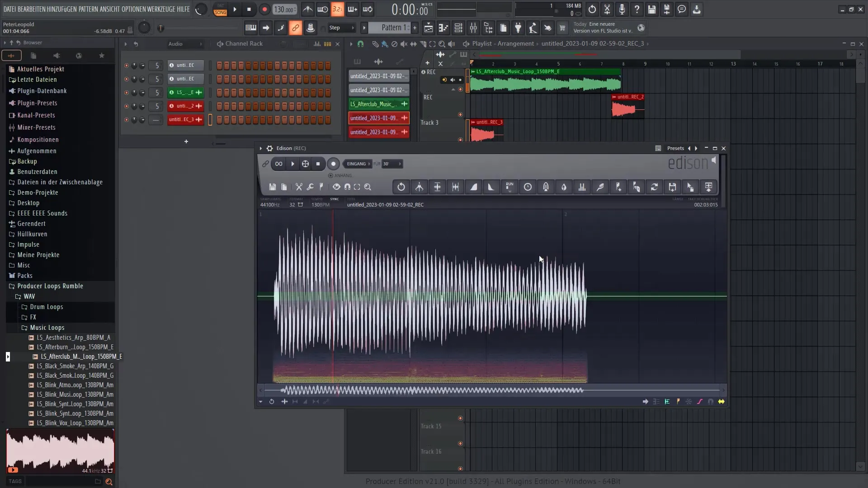This screenshot has height=488, width=868.
Task: Click the Edison Save floppy icon
Action: (x=273, y=187)
